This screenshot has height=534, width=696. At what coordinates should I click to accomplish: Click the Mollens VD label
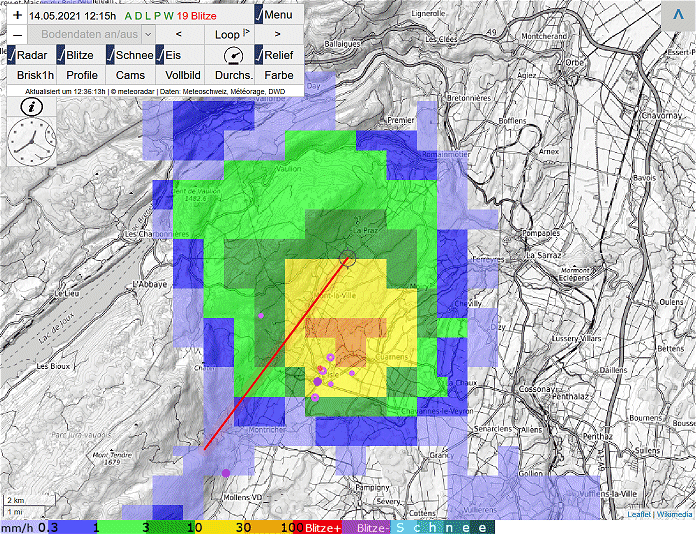click(242, 497)
